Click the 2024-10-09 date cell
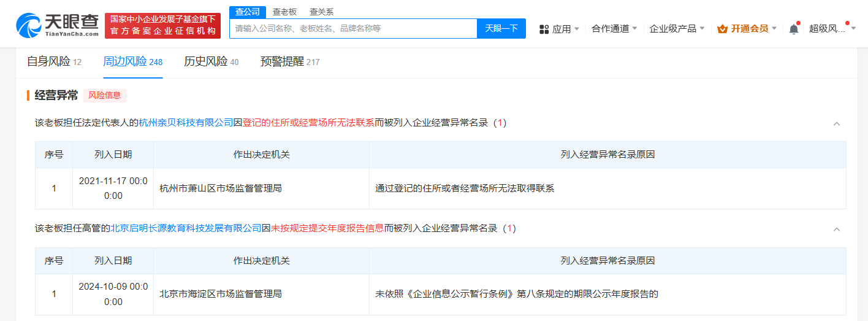 point(113,294)
